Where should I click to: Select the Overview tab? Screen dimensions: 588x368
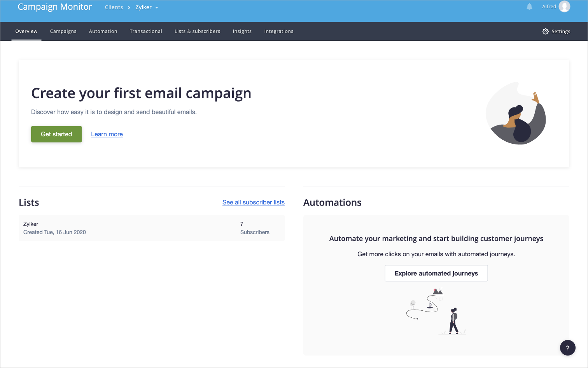click(26, 31)
